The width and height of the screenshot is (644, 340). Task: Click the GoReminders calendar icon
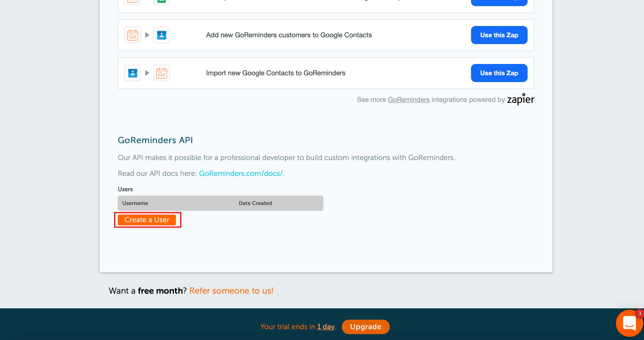[133, 35]
